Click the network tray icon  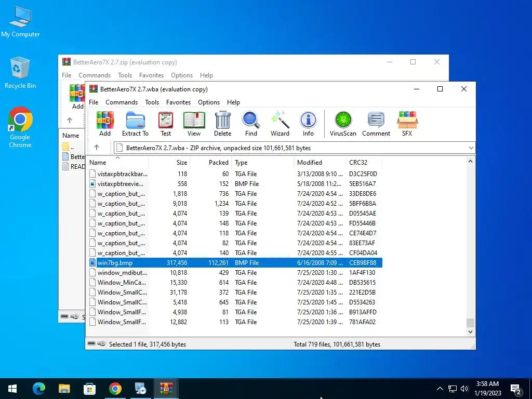[x=453, y=389]
